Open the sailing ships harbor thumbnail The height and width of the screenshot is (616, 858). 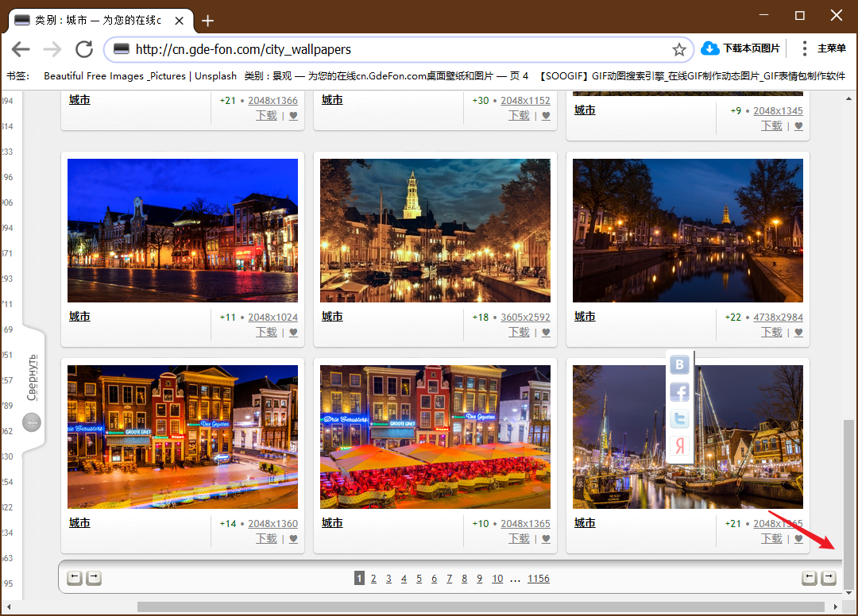[x=688, y=437]
